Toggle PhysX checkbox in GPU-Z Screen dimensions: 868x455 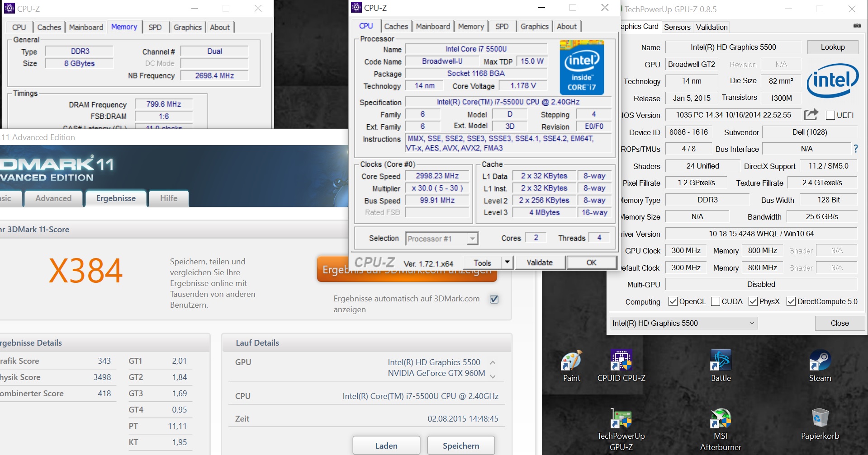[x=753, y=301]
